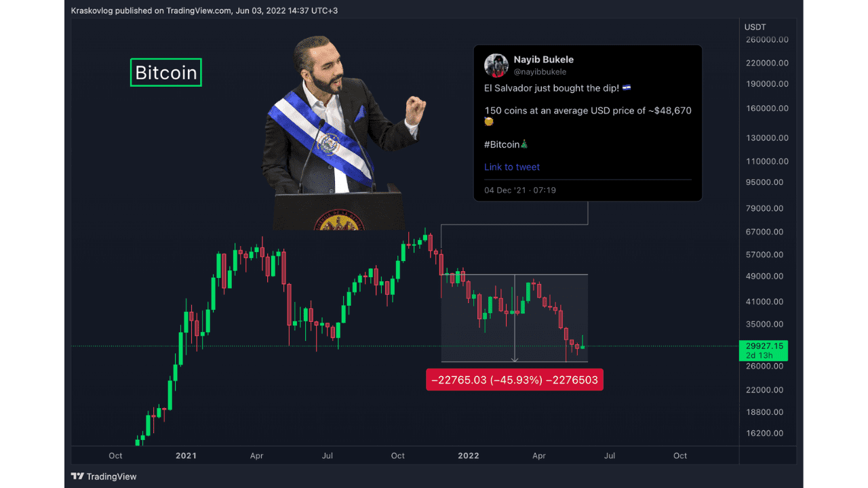Image resolution: width=868 pixels, height=488 pixels.
Task: Select the green Bitcoin label box
Action: pos(166,73)
